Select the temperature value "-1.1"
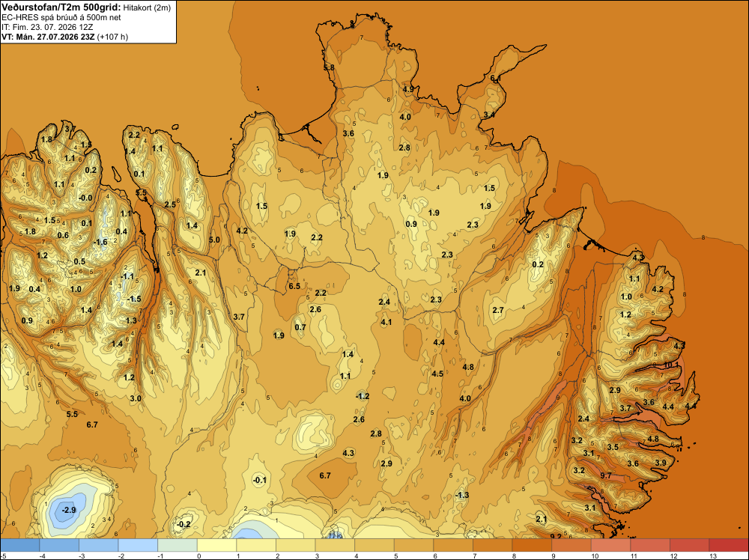 click(127, 276)
